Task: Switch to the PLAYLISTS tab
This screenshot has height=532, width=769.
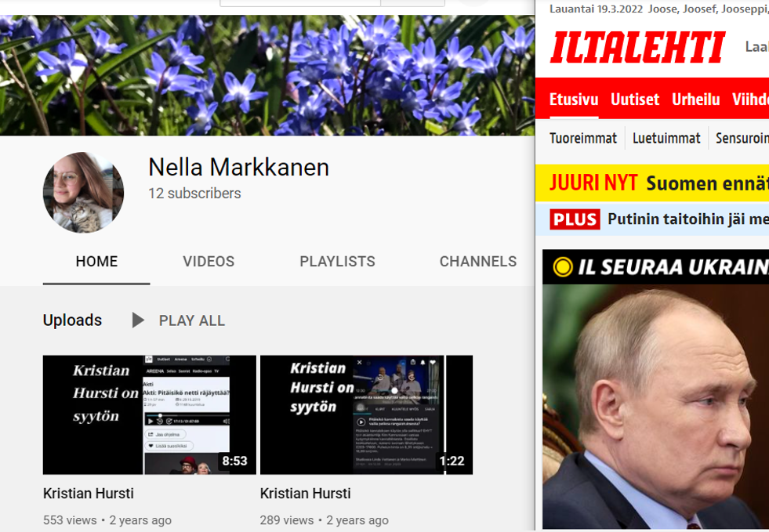Action: click(x=337, y=262)
